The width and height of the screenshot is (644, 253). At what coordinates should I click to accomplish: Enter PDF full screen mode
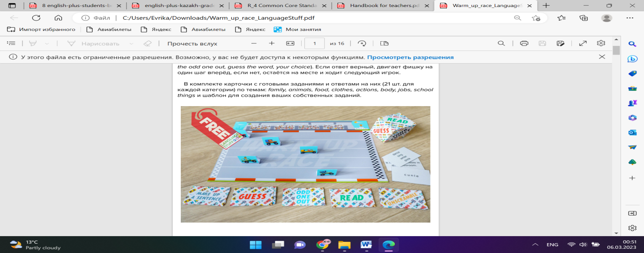pyautogui.click(x=583, y=43)
